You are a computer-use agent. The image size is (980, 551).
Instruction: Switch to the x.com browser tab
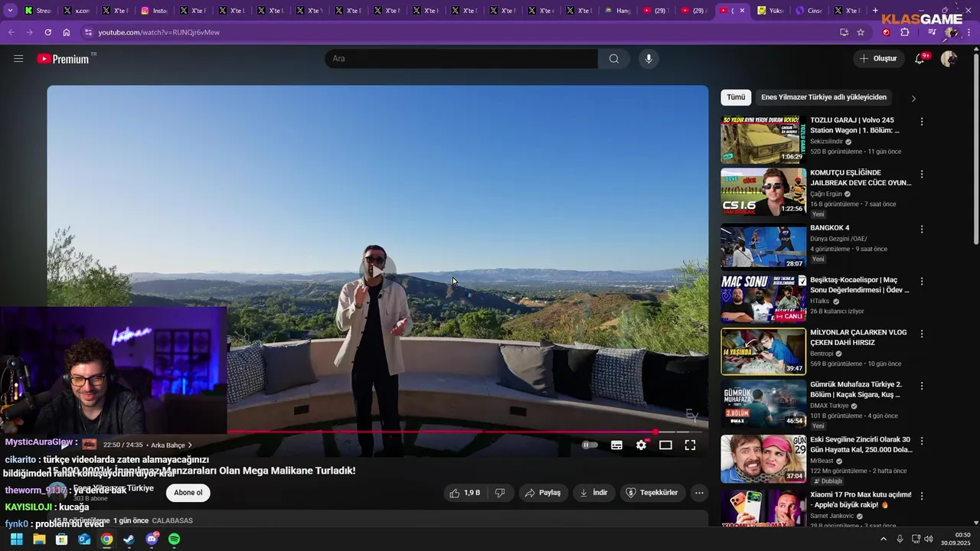(77, 11)
